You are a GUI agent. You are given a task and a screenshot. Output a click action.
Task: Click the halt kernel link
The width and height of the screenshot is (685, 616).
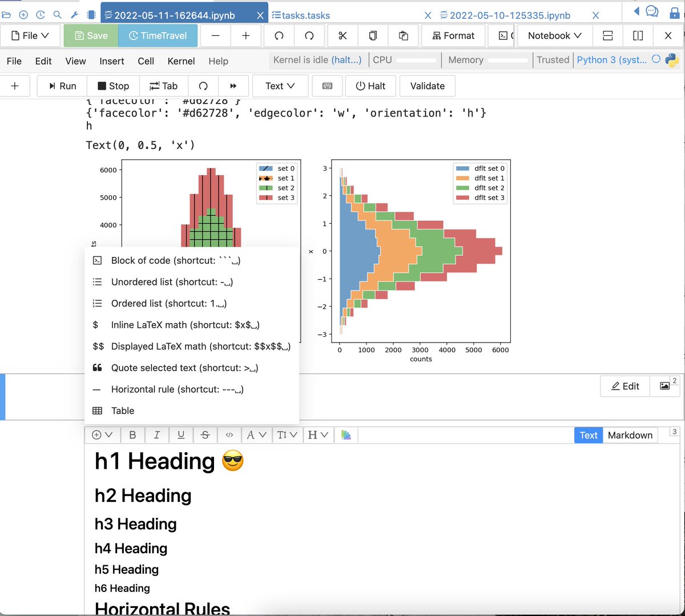346,59
